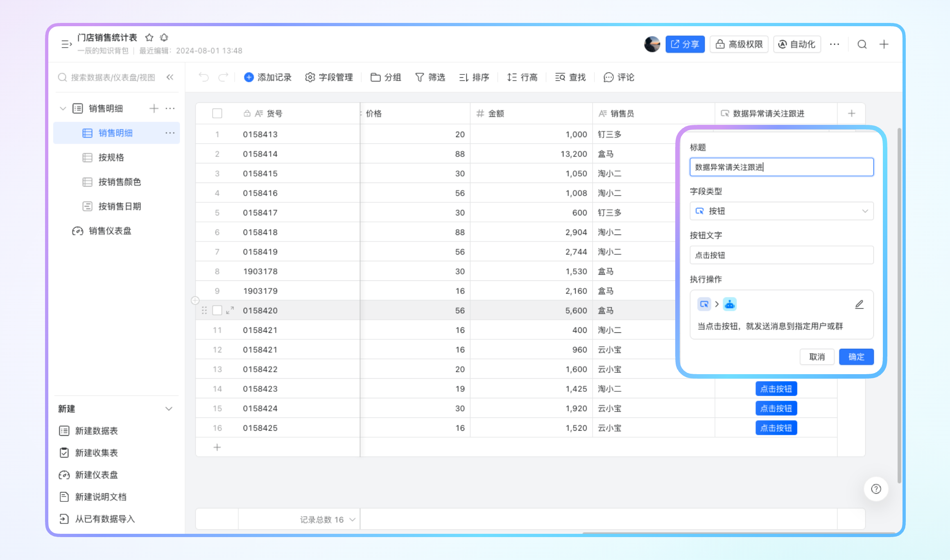Collapse the 新建 section chevron
Image resolution: width=950 pixels, height=560 pixels.
169,409
